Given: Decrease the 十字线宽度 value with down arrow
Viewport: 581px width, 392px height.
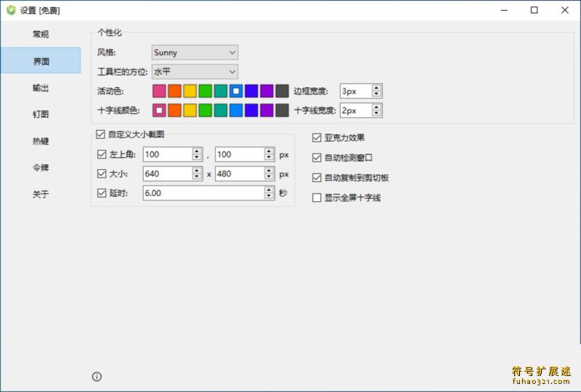Looking at the screenshot, I should [376, 114].
